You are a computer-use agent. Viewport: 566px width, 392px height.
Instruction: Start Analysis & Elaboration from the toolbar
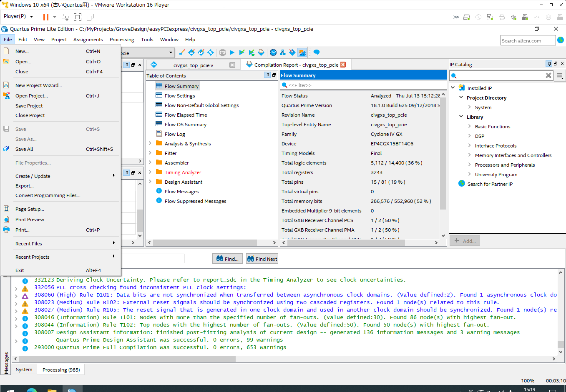(x=241, y=52)
